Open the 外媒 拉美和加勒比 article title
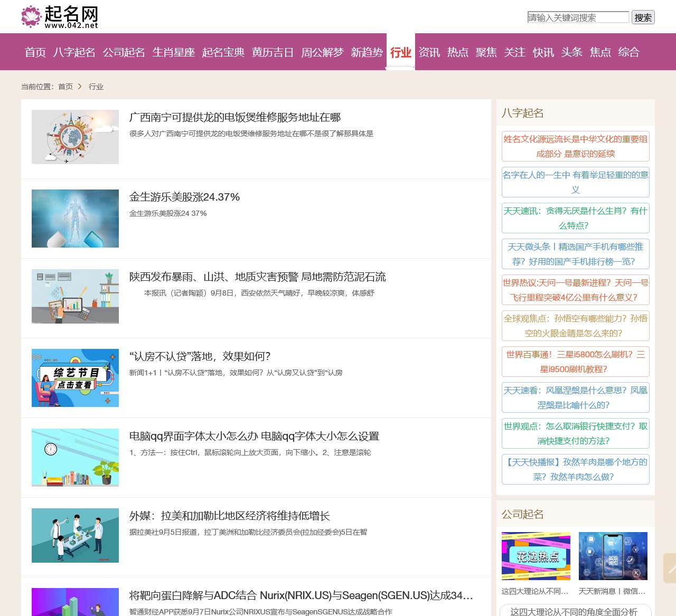The image size is (676, 616). click(x=230, y=516)
